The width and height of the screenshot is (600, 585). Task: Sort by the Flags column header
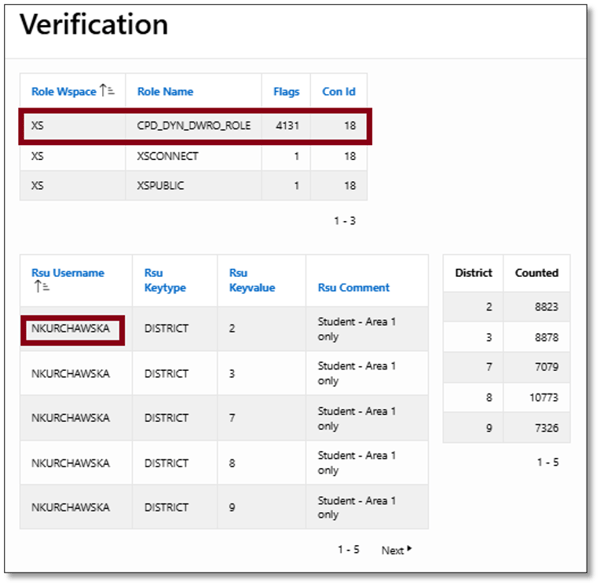(286, 92)
